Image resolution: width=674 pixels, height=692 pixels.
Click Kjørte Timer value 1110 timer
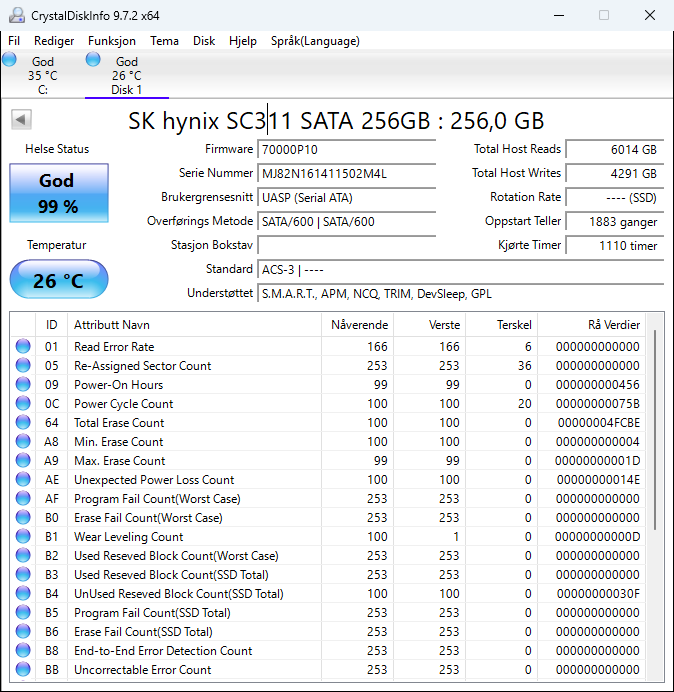(x=614, y=245)
